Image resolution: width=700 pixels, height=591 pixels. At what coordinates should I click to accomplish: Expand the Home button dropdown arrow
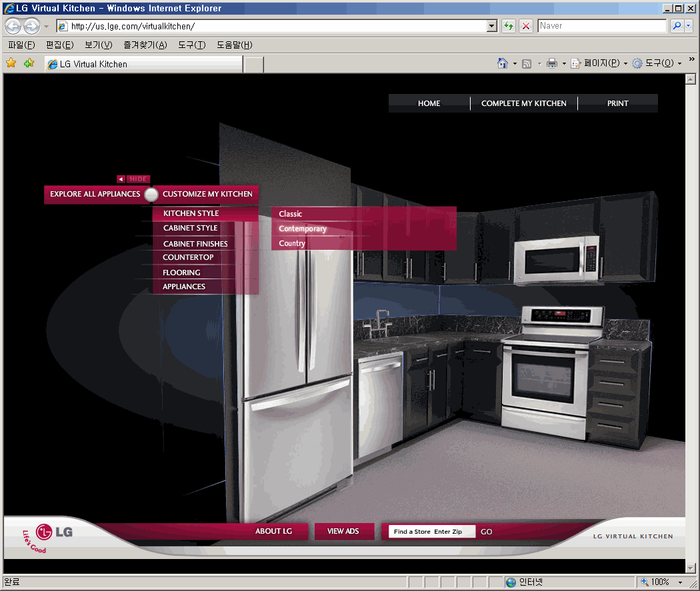pyautogui.click(x=515, y=64)
